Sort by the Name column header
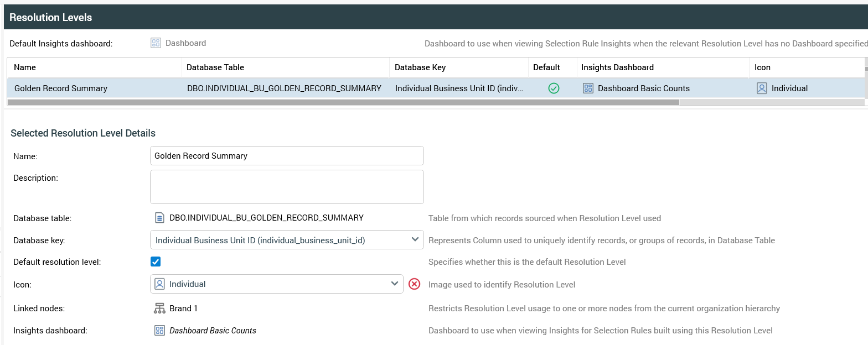This screenshot has width=868, height=345. [x=25, y=67]
